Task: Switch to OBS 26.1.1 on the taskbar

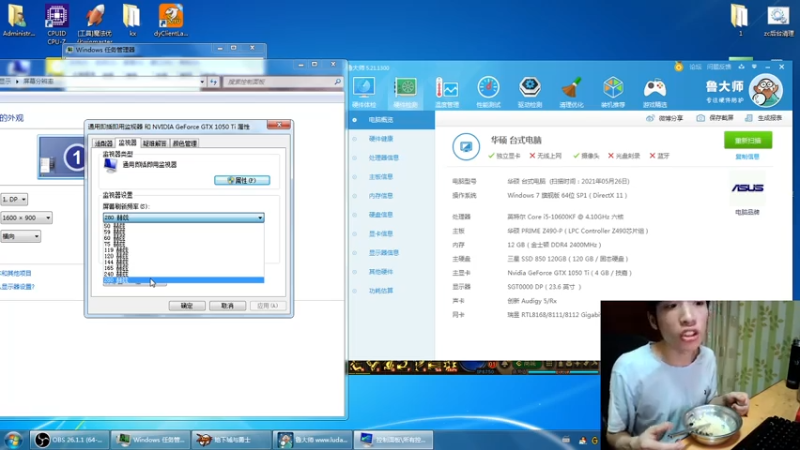Action: tap(69, 439)
